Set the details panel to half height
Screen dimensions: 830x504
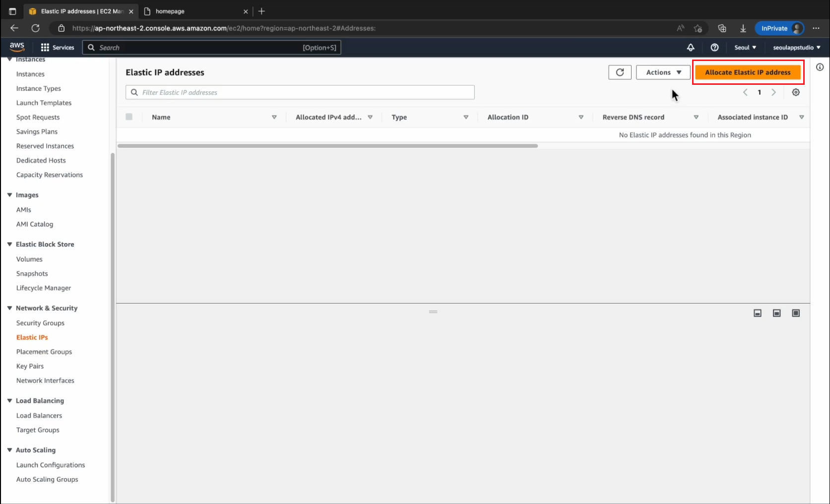777,313
